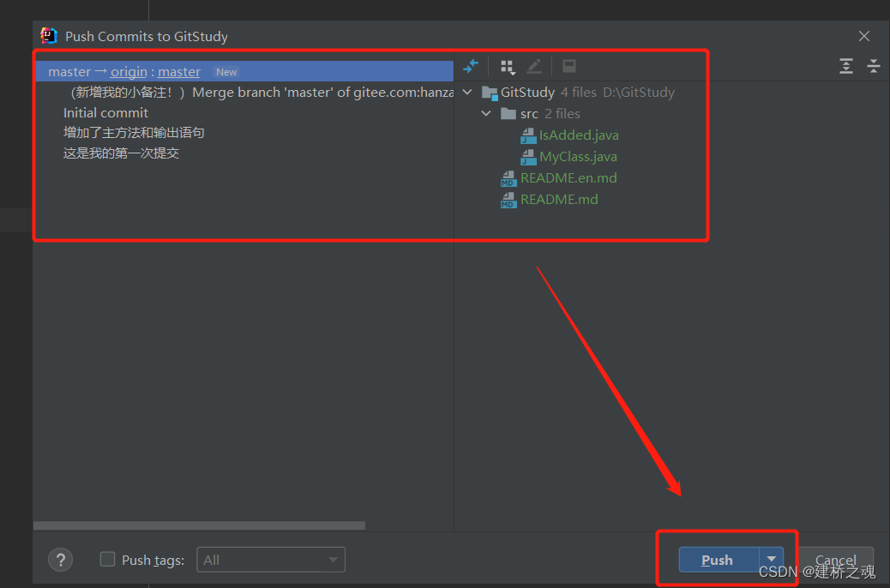Click the src folder icon
890x588 pixels.
[x=508, y=113]
